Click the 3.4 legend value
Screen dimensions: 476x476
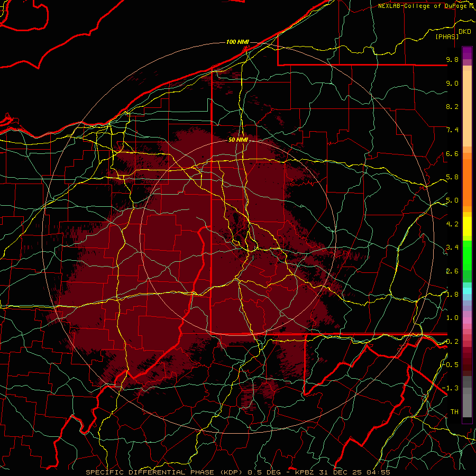452,248
